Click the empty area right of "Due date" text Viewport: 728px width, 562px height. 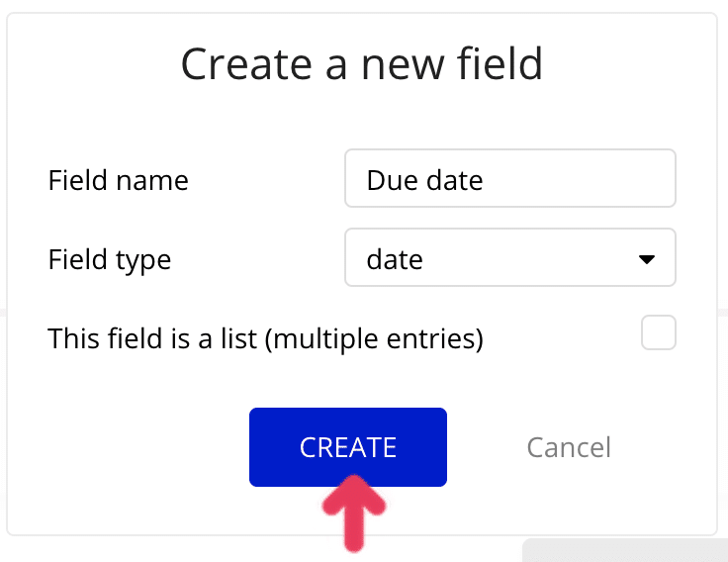pyautogui.click(x=584, y=179)
